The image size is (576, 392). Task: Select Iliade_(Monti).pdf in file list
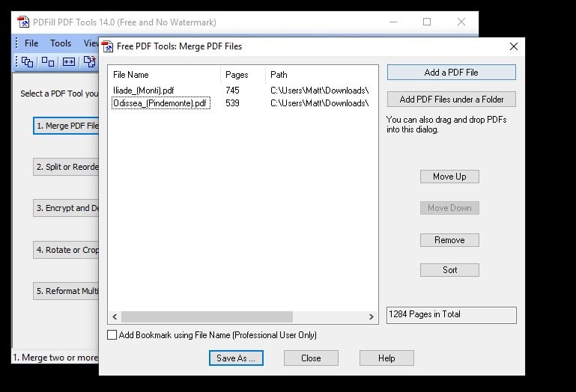tap(144, 91)
